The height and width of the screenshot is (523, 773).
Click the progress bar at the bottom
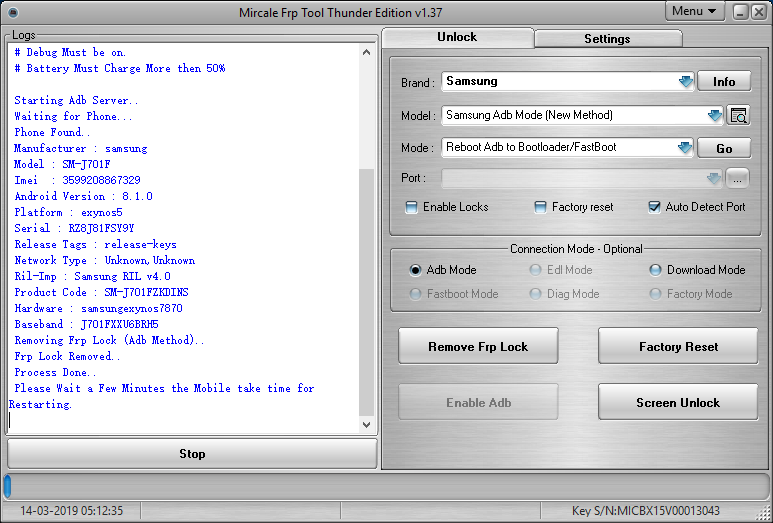click(386, 487)
